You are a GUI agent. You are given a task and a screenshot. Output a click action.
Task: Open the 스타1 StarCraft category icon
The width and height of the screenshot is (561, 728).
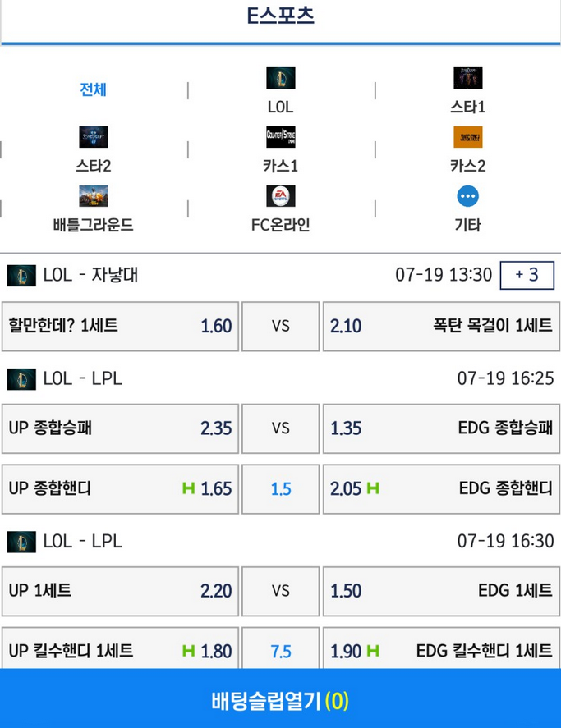click(x=468, y=78)
